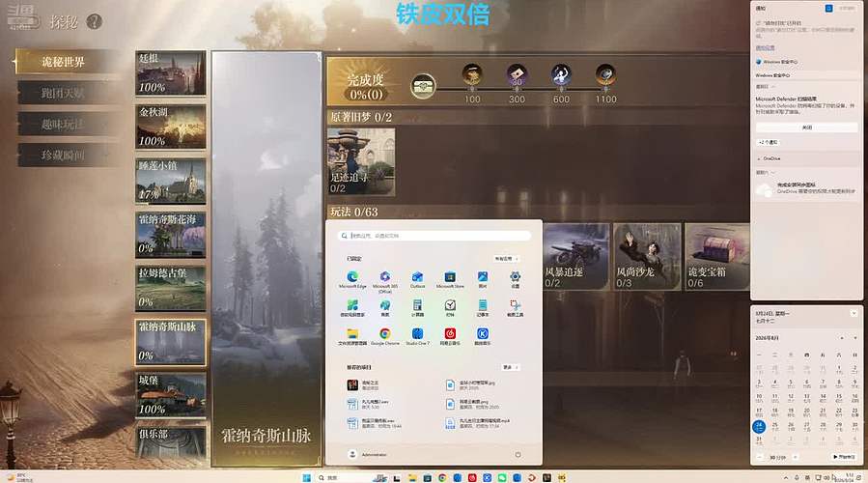
Task: Select the 600 points reward icon
Action: click(x=561, y=74)
